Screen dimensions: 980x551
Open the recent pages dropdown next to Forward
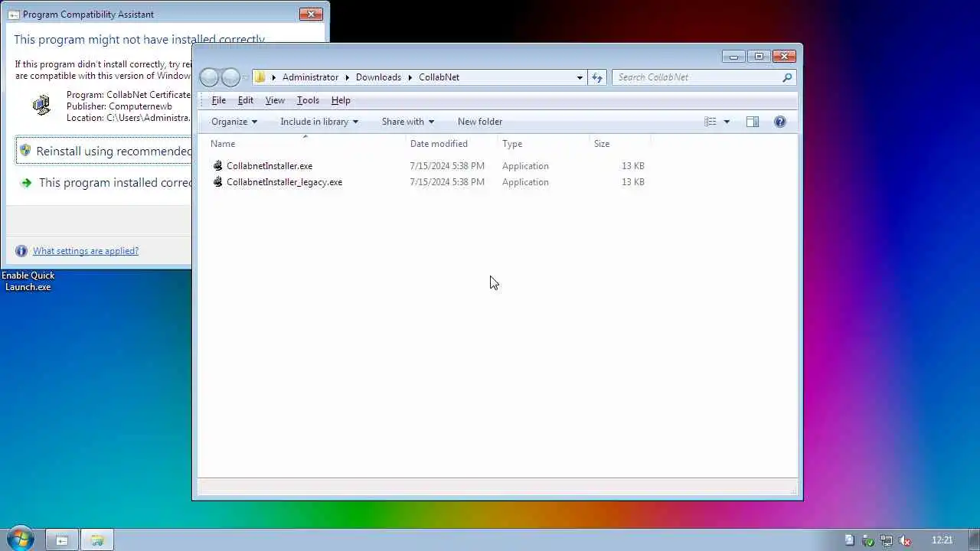(245, 77)
